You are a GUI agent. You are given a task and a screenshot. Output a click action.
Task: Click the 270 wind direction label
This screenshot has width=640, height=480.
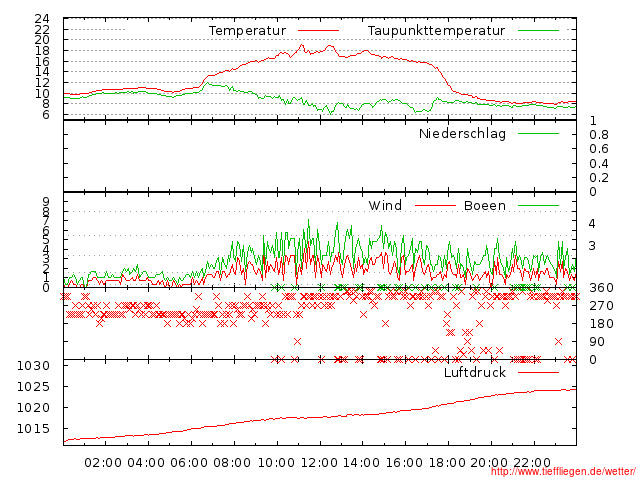[x=601, y=306]
